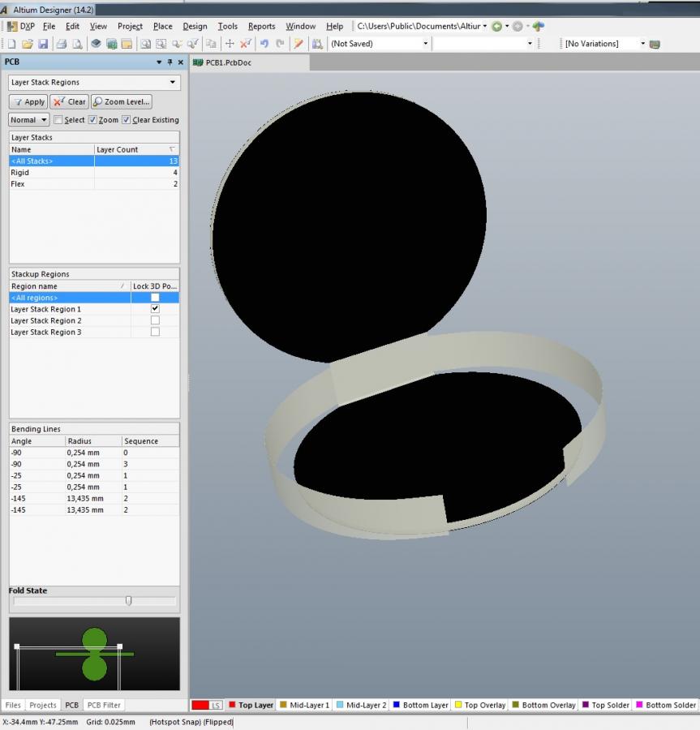Enable the Select checkbox
The image size is (700, 730).
(x=58, y=120)
